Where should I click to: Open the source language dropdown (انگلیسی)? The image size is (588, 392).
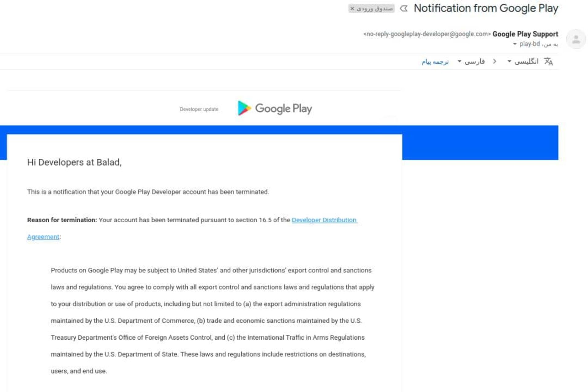click(523, 62)
